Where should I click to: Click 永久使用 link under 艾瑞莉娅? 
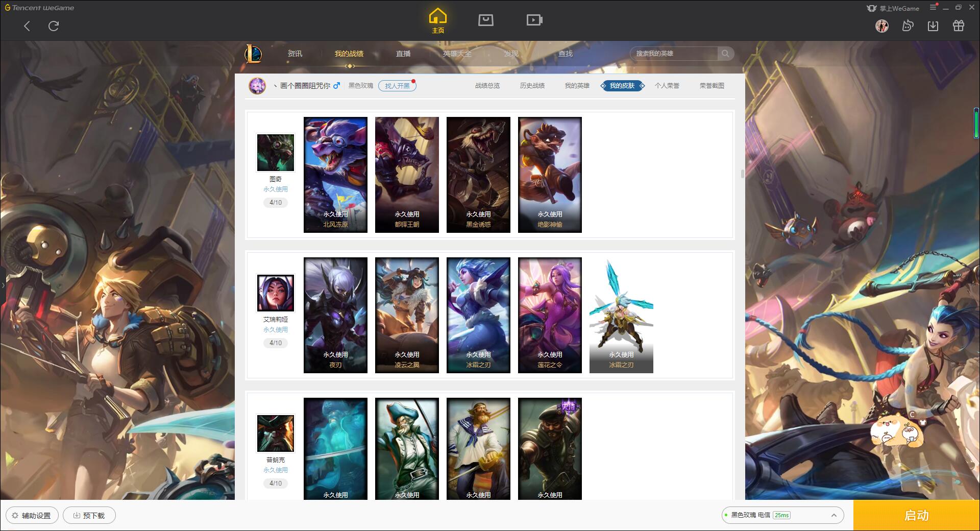(276, 330)
